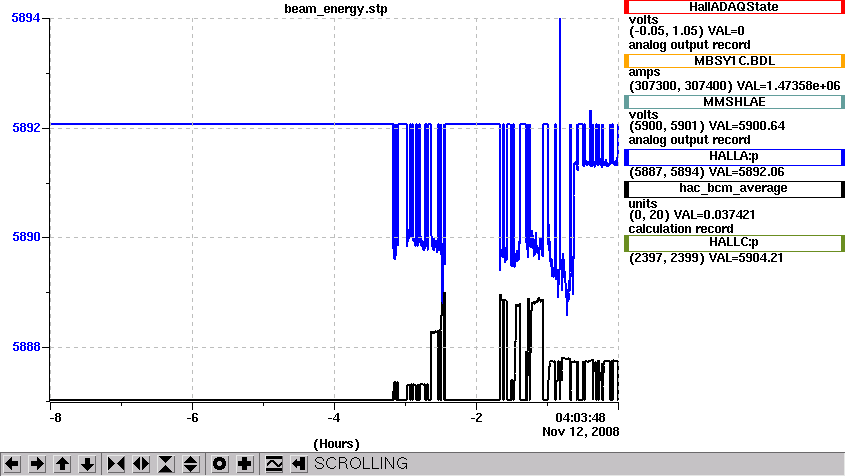Pan the graph up with the up arrow

pos(63,464)
